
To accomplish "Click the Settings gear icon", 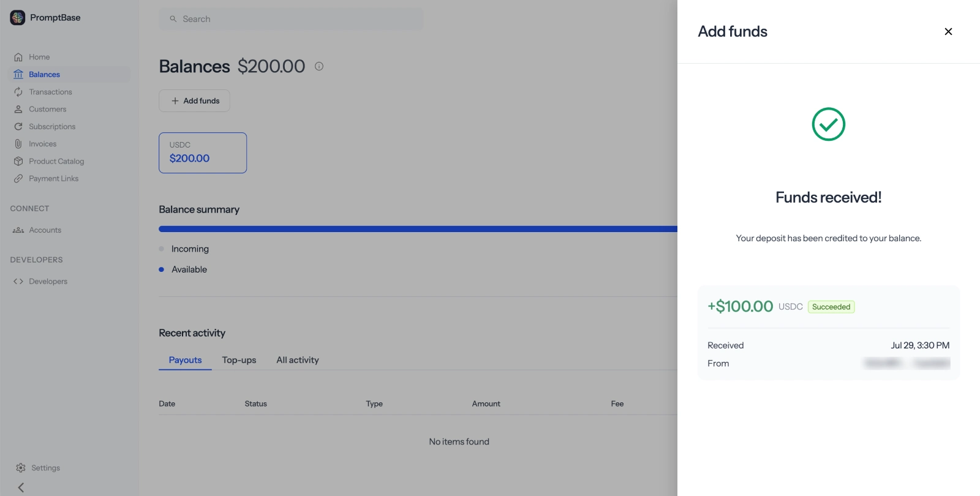I will click(x=21, y=468).
